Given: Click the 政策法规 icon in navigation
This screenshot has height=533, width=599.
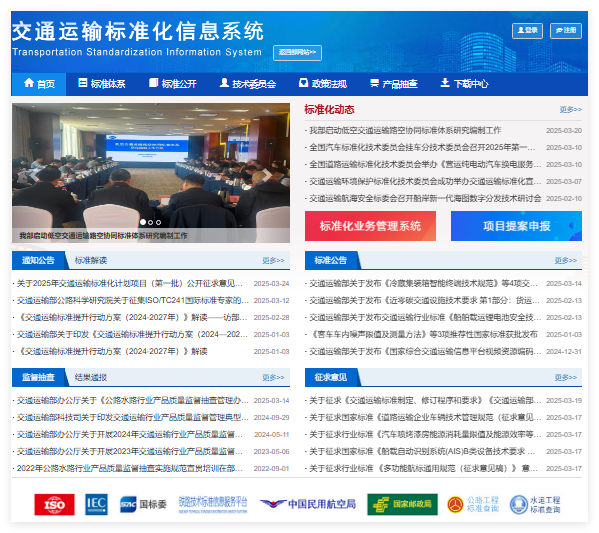Looking at the screenshot, I should click(303, 83).
